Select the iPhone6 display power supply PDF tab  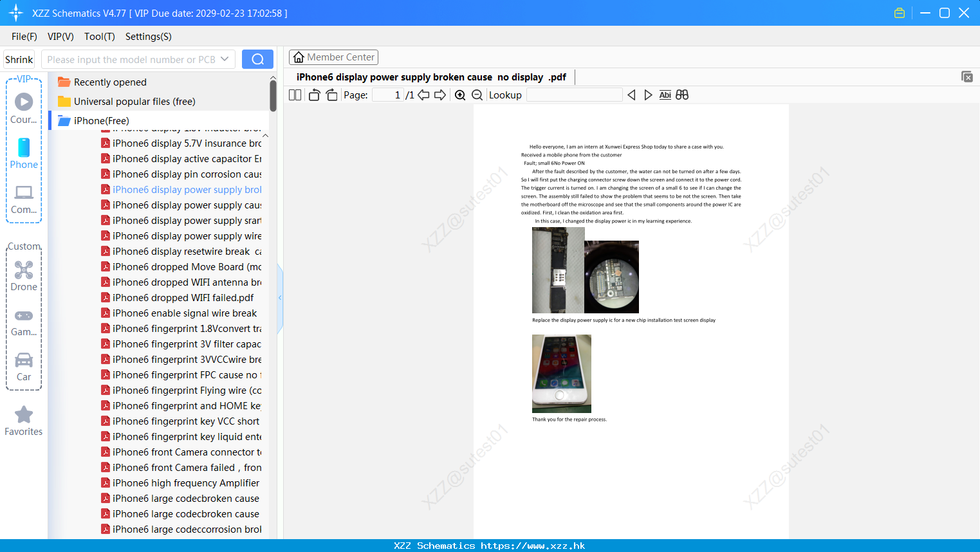[x=431, y=77]
